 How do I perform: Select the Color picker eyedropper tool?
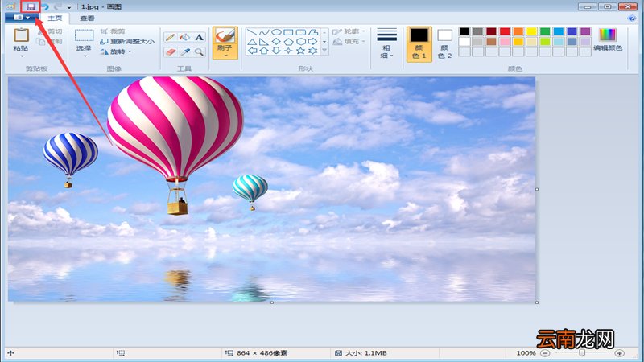(x=184, y=51)
